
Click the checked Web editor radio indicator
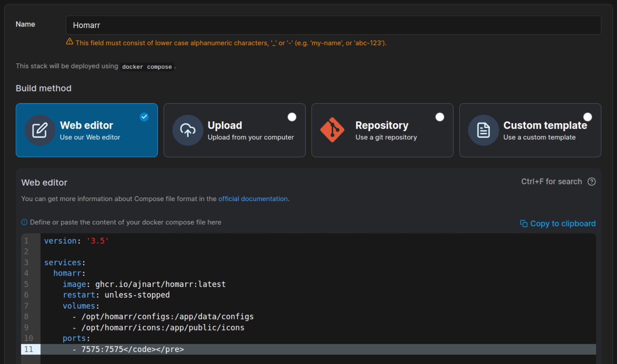pyautogui.click(x=144, y=117)
